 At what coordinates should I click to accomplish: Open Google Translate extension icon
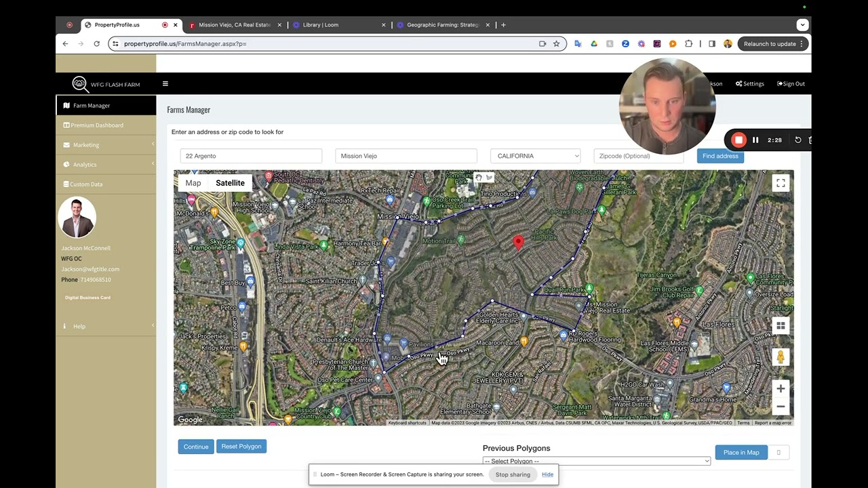click(x=578, y=43)
